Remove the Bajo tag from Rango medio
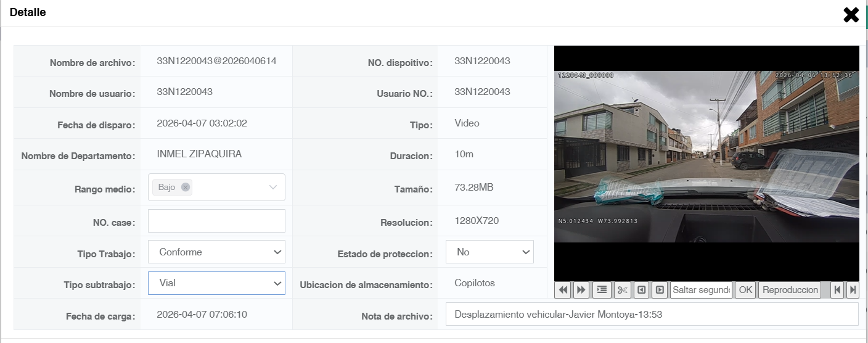 pos(186,188)
